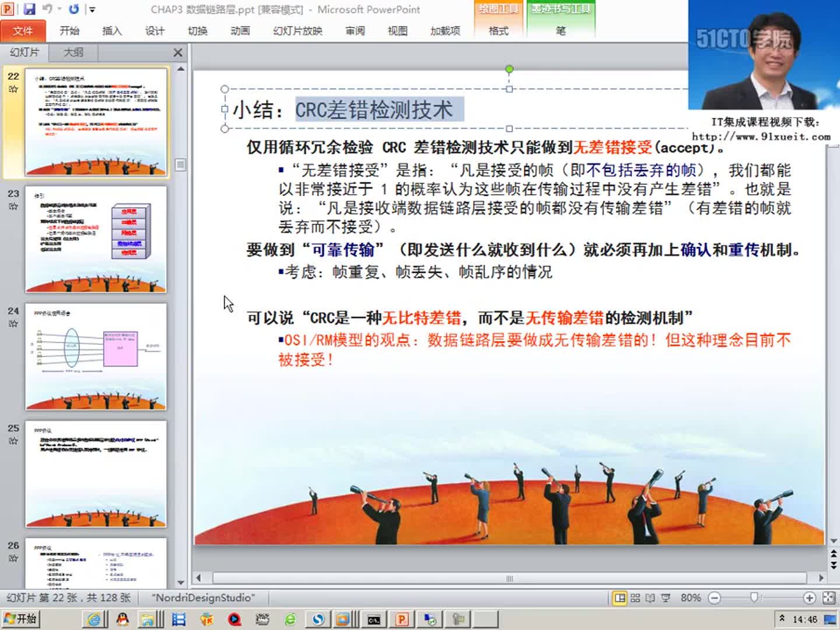Image resolution: width=840 pixels, height=630 pixels.
Task: Click the Undo arrow icon
Action: pyautogui.click(x=47, y=9)
